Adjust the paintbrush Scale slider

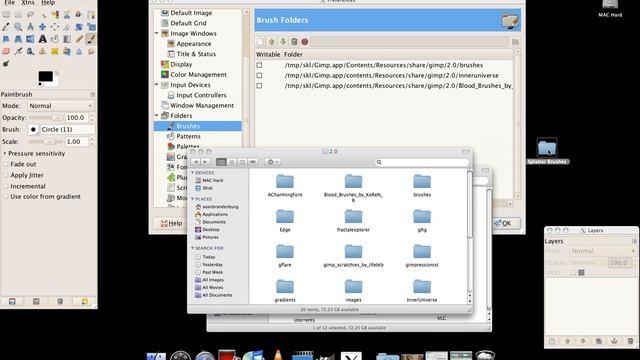(46, 142)
